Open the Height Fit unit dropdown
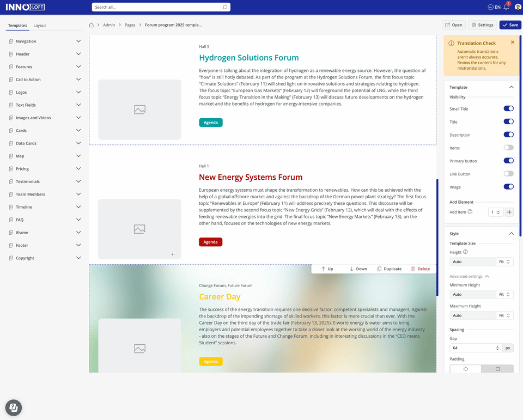This screenshot has height=420, width=523. tap(505, 262)
